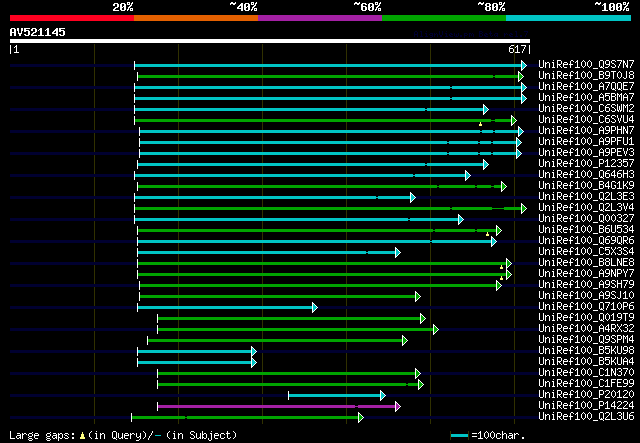Click the cyan ~100% legend segment
The height and width of the screenshot is (443, 640).
tap(569, 18)
